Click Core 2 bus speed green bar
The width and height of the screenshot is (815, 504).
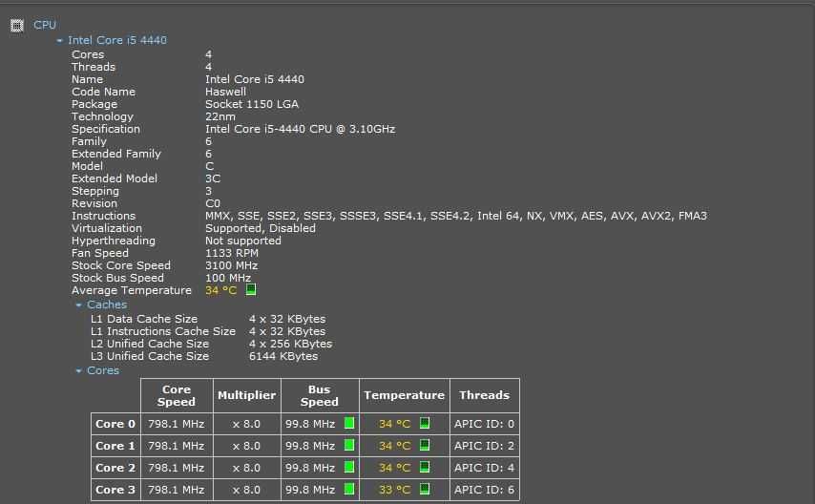point(349,467)
